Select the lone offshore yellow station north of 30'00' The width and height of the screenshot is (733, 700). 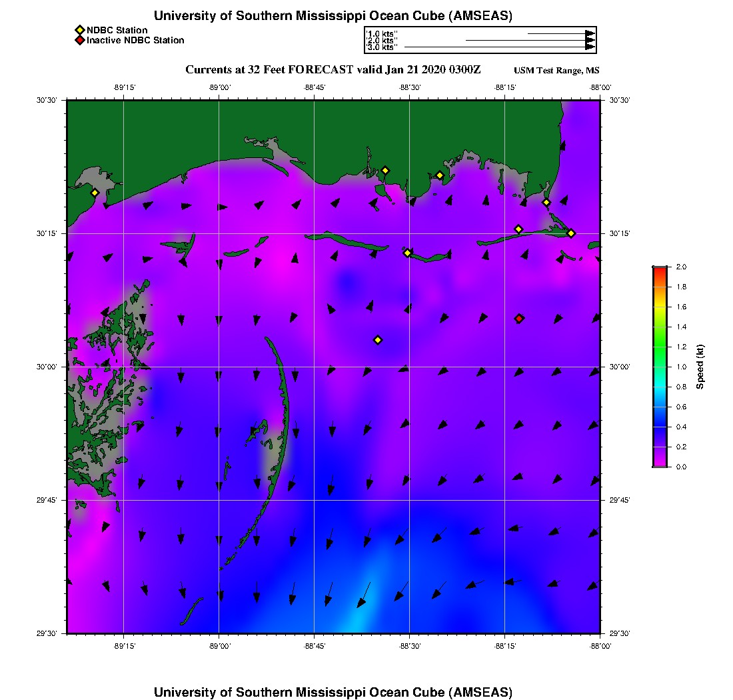pyautogui.click(x=378, y=340)
